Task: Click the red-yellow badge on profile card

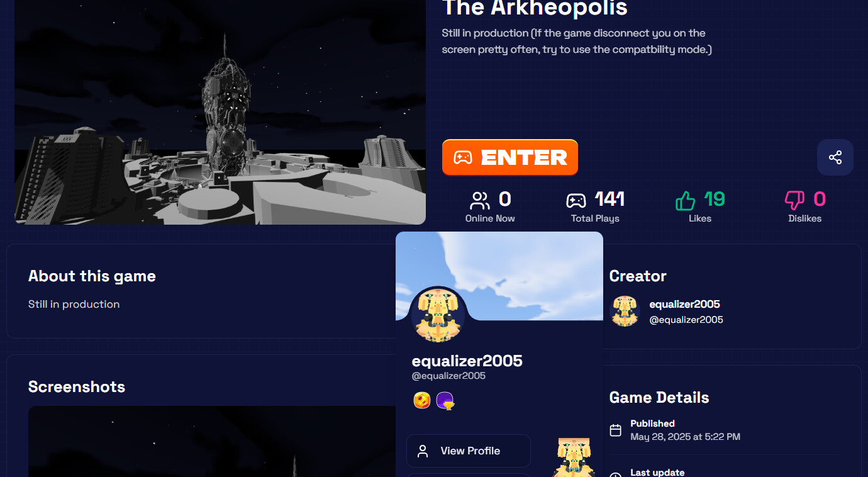Action: pyautogui.click(x=422, y=400)
